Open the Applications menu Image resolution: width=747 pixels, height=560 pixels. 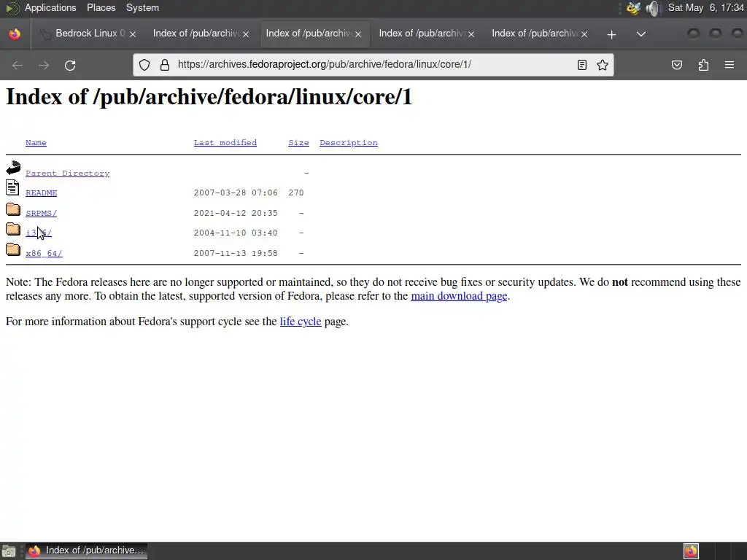pos(50,7)
